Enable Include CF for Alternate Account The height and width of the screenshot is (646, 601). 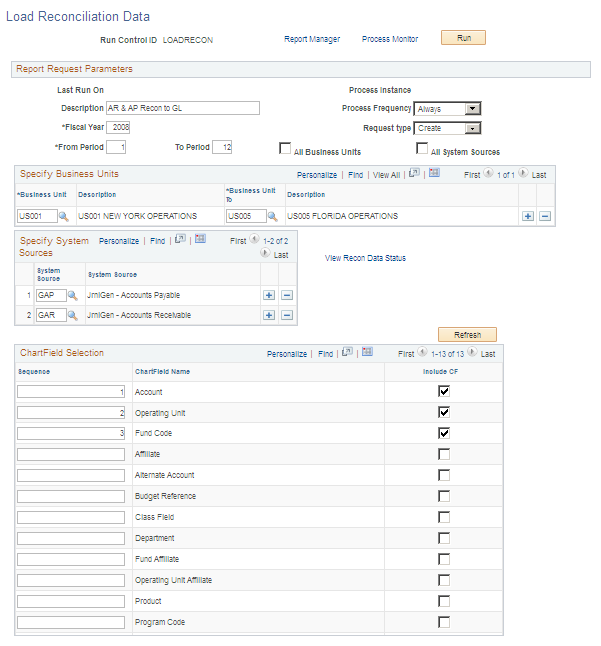(x=444, y=475)
